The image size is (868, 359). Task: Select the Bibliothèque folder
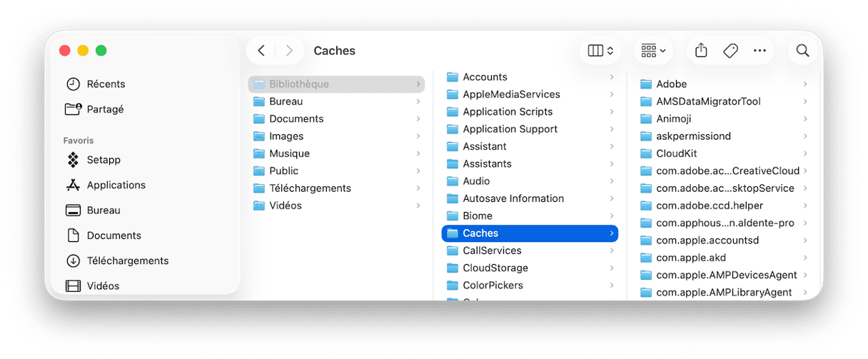[x=298, y=84]
